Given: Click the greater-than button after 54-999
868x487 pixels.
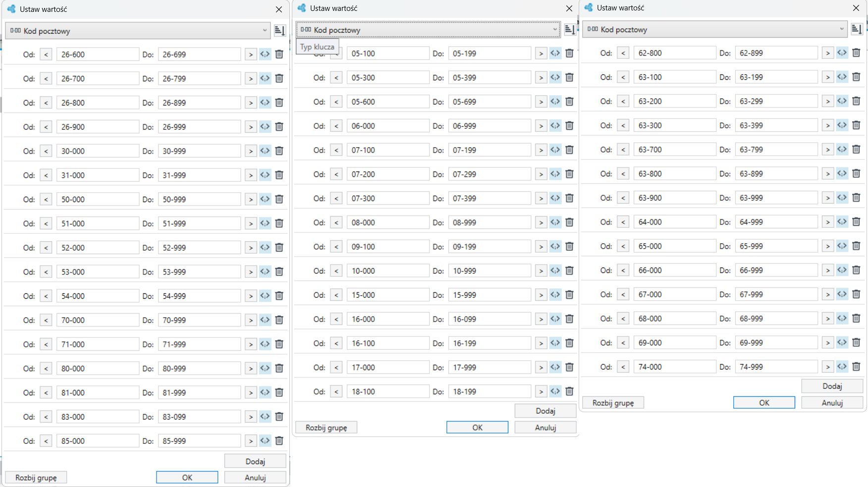Looking at the screenshot, I should tap(251, 296).
